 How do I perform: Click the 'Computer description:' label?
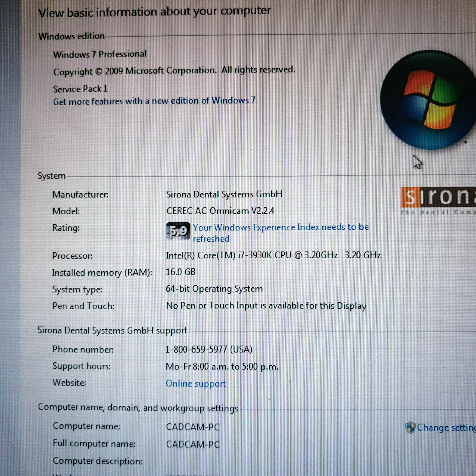(98, 461)
